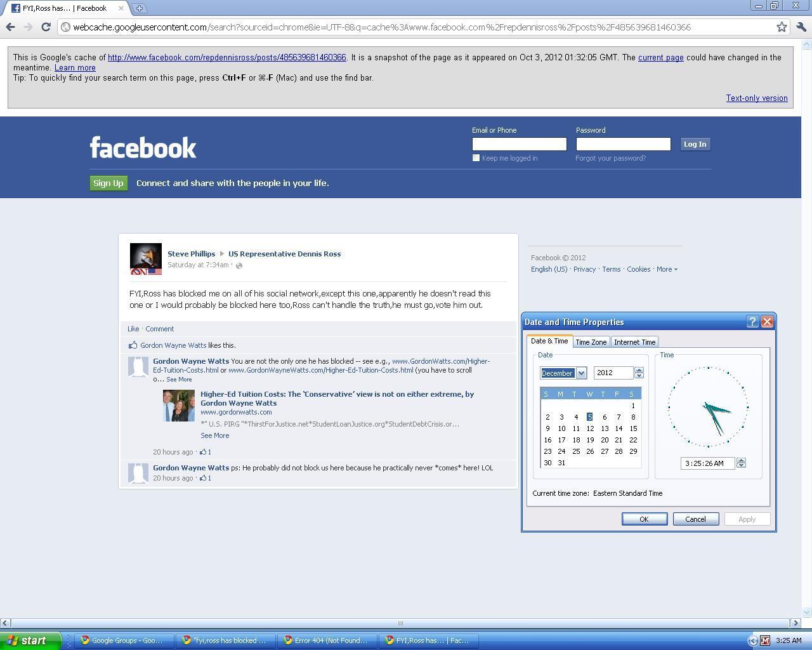Click English (US) language link

(549, 269)
